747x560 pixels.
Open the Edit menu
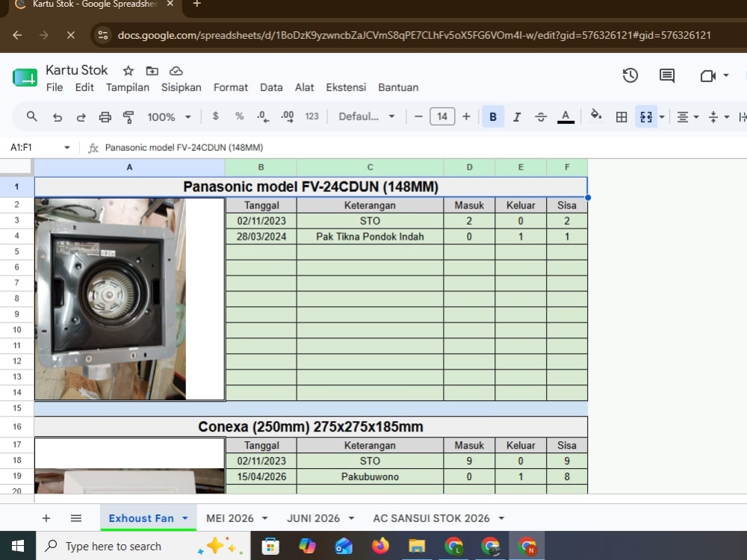point(84,87)
